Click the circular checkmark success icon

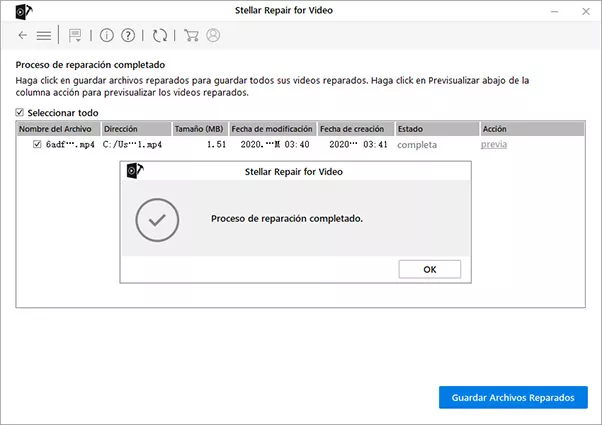(x=157, y=220)
